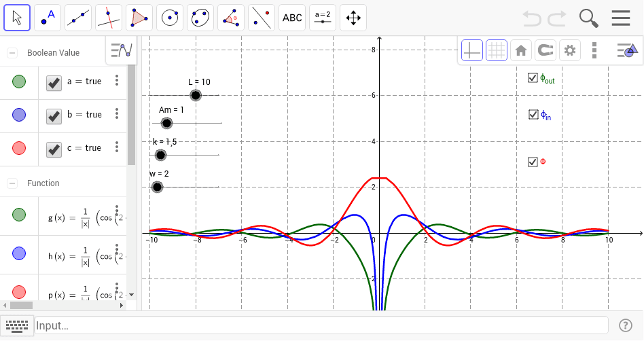Select the Perpendicular Line tool
This screenshot has height=341, width=644.
(109, 18)
